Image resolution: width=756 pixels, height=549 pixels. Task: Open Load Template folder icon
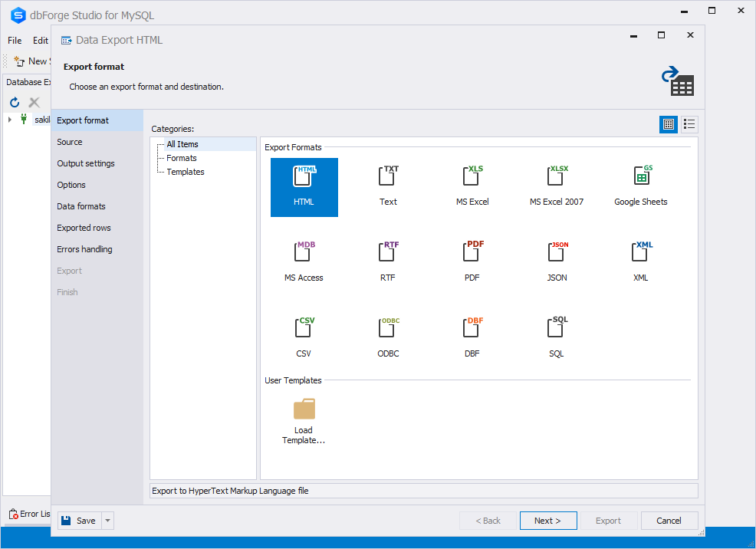click(x=304, y=409)
